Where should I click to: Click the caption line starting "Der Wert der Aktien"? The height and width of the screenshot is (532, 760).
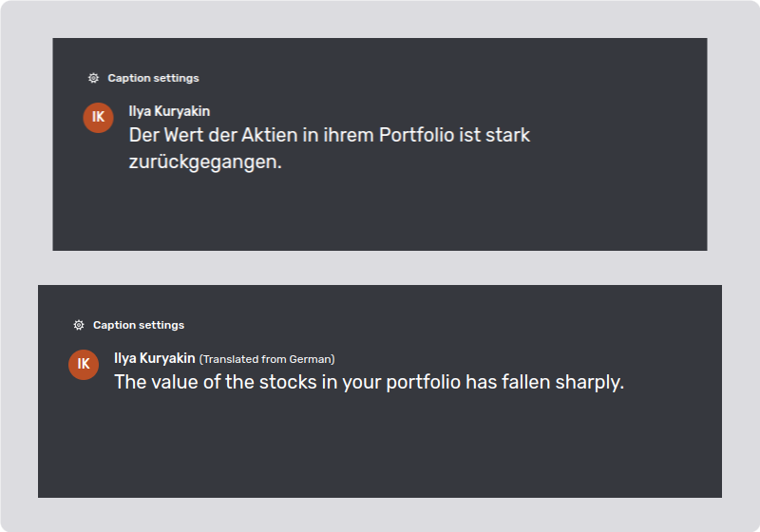point(329,135)
